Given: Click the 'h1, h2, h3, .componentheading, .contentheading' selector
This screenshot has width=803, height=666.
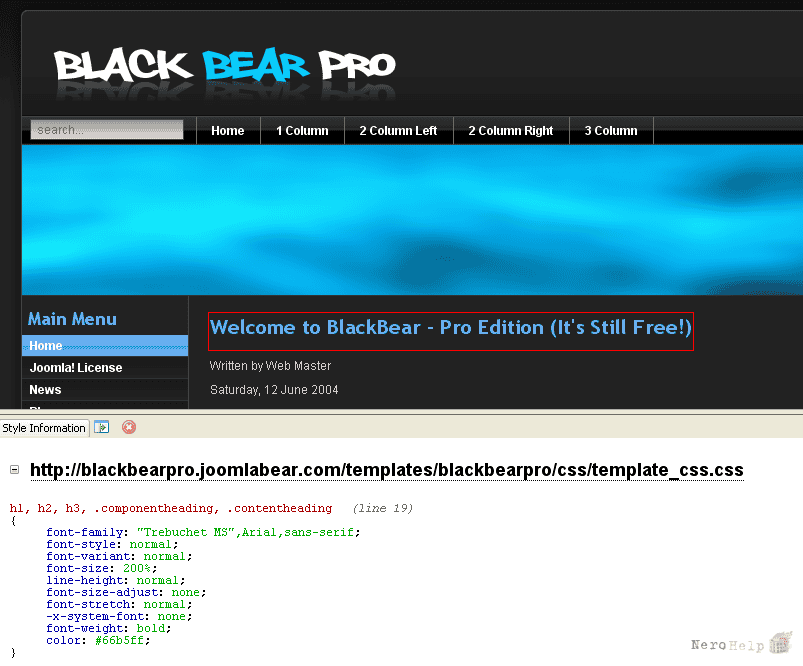Looking at the screenshot, I should [x=171, y=508].
